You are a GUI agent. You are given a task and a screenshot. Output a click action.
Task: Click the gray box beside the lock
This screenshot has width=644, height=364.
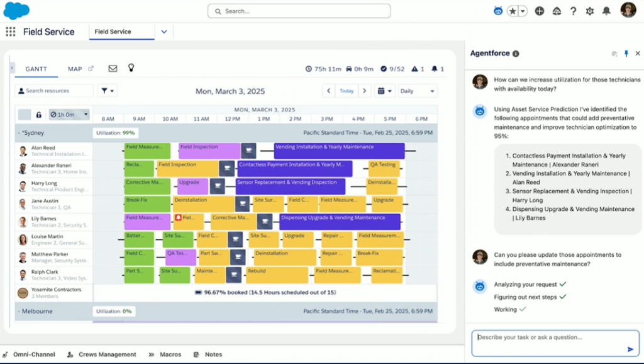pos(25,115)
